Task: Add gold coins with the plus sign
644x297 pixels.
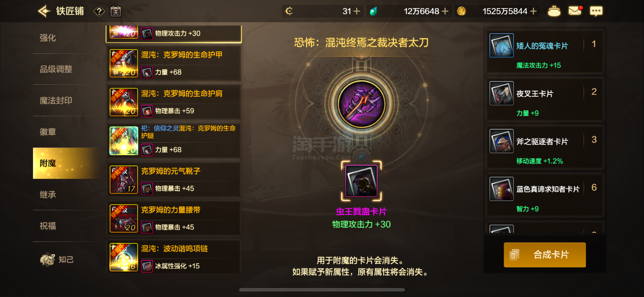Action: tap(533, 11)
